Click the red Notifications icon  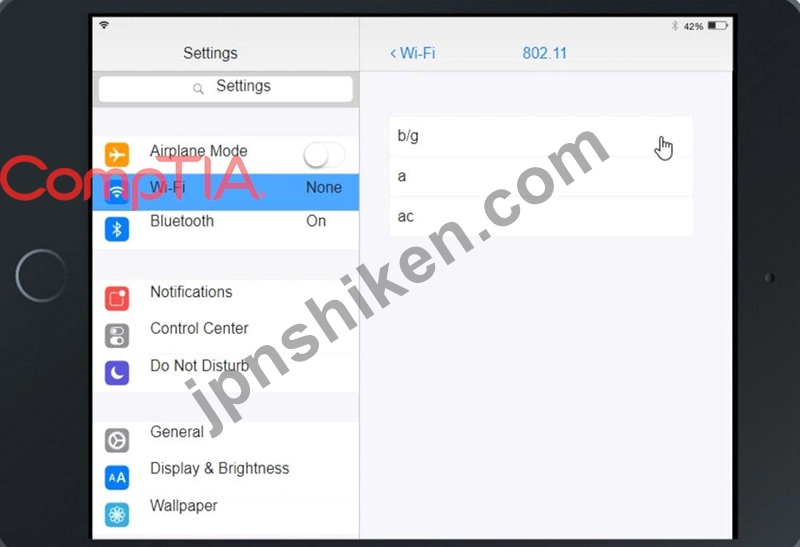pyautogui.click(x=117, y=299)
